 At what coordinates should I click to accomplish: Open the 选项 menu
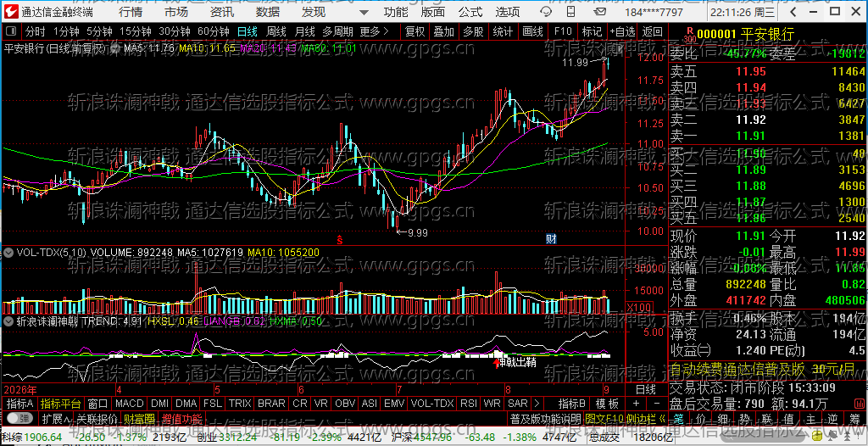pos(508,12)
